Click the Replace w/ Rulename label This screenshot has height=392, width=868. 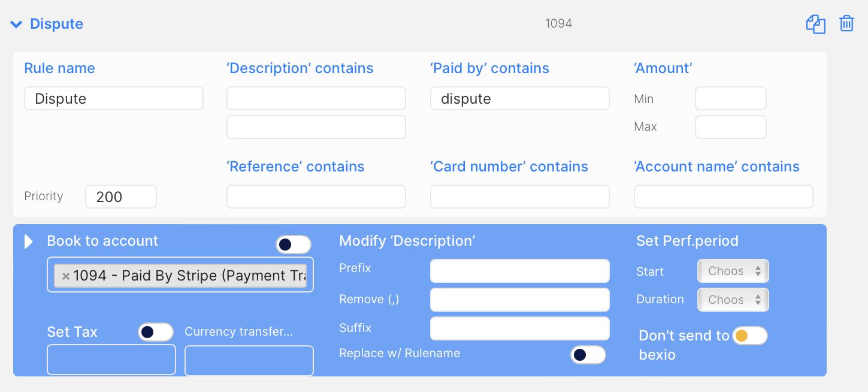coord(400,353)
